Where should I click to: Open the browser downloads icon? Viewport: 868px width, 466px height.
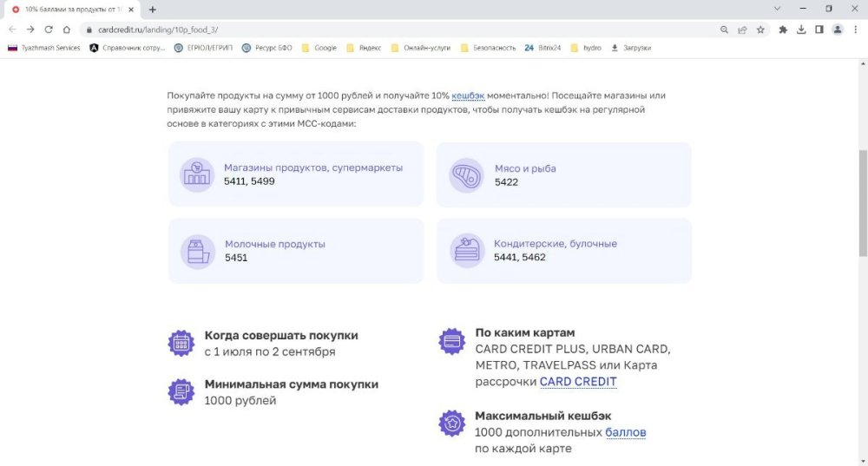click(801, 29)
